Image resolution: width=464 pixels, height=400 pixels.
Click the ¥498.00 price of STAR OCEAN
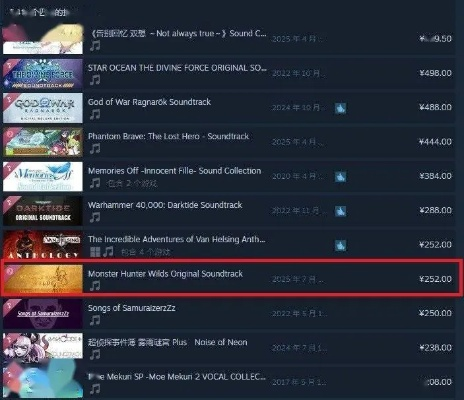click(435, 73)
